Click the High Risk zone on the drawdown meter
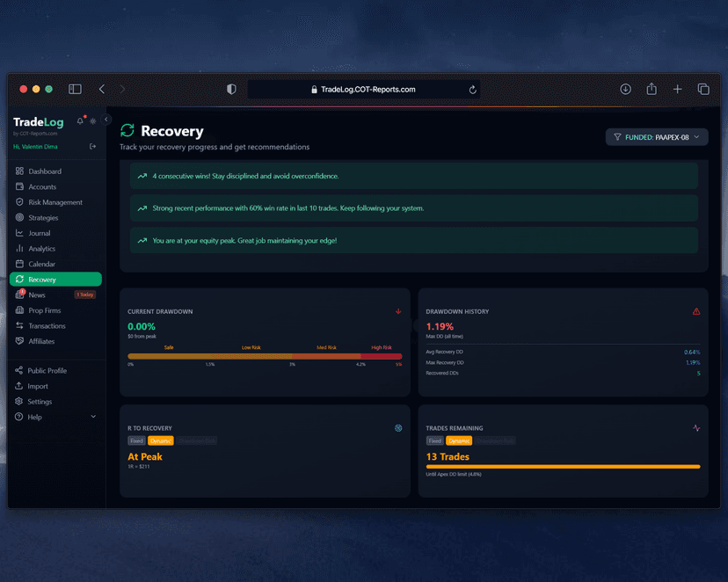 380,354
